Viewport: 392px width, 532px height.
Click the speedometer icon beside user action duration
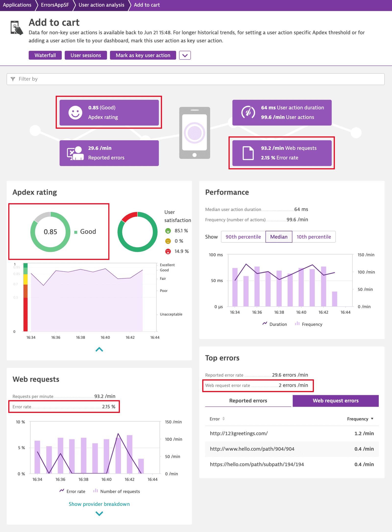point(248,112)
